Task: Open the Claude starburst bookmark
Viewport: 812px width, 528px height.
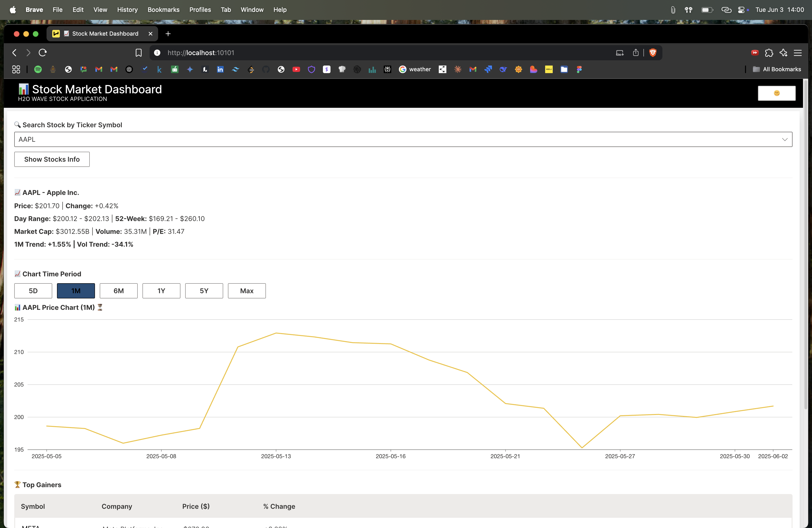Action: coord(458,69)
